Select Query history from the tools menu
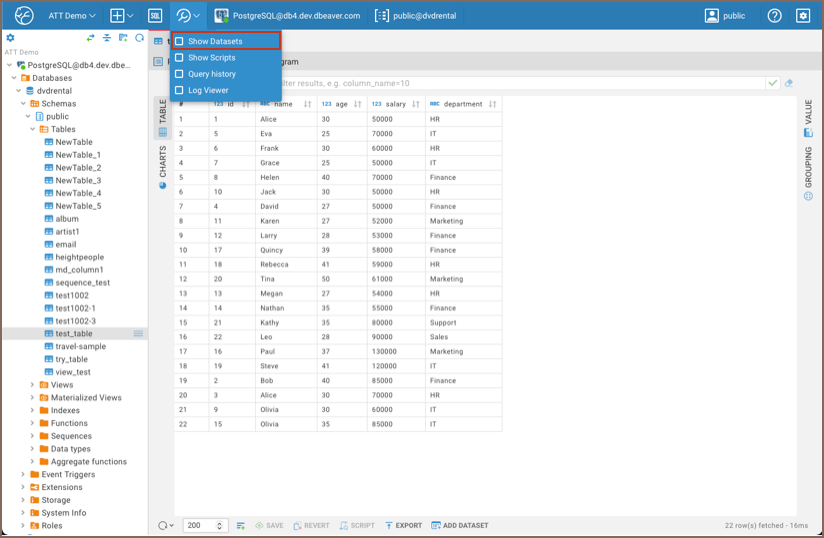The height and width of the screenshot is (538, 824). click(211, 74)
